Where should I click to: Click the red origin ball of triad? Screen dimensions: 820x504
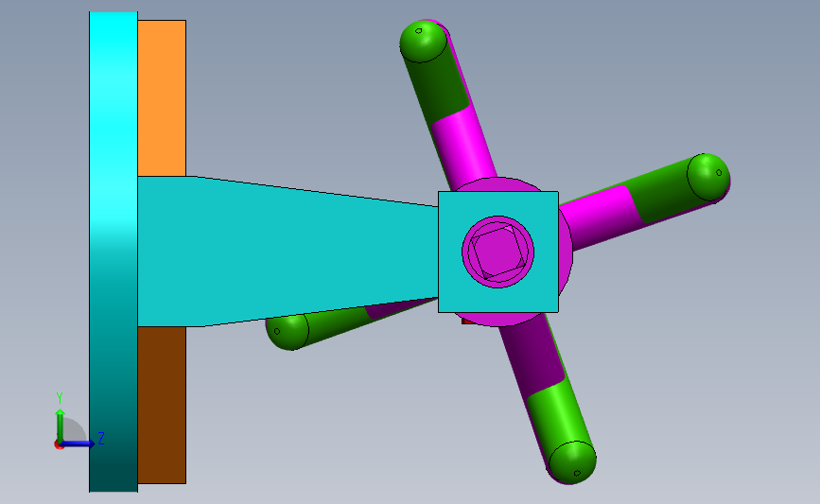point(59,445)
